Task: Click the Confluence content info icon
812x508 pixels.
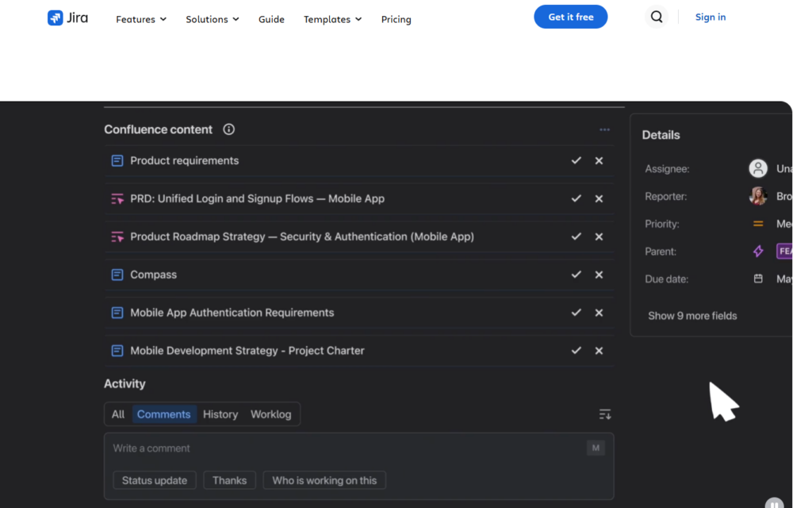Action: [x=228, y=129]
